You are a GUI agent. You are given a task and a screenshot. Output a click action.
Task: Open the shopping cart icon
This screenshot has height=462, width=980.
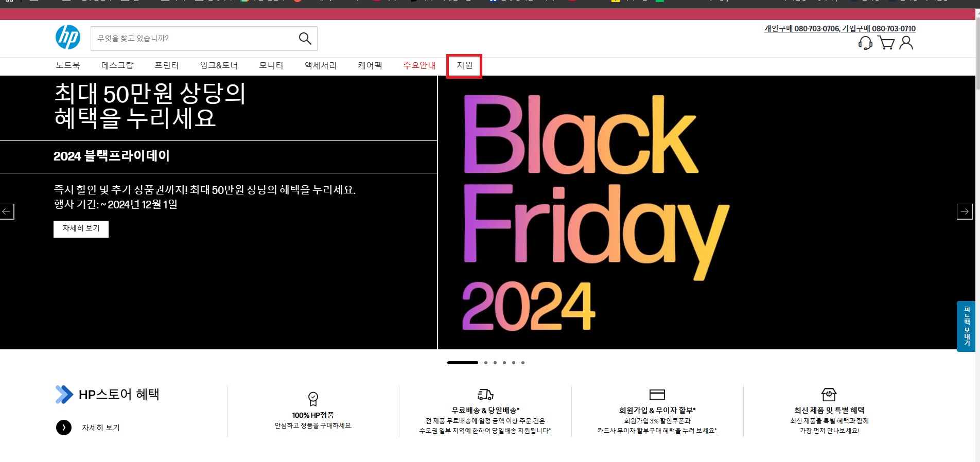pos(886,43)
